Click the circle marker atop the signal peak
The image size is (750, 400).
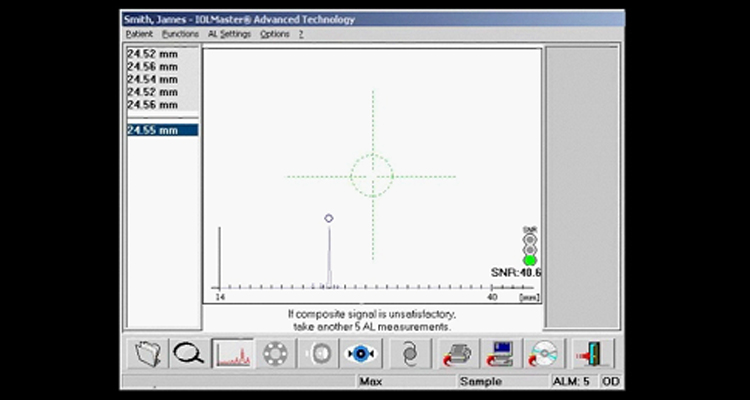coord(329,218)
